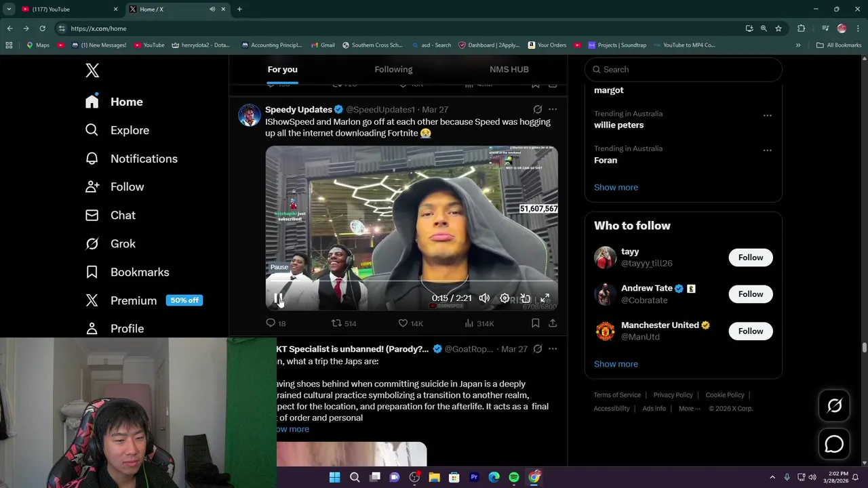Switch to For you tab
Screen dimensions: 868x488
pyautogui.click(x=282, y=69)
